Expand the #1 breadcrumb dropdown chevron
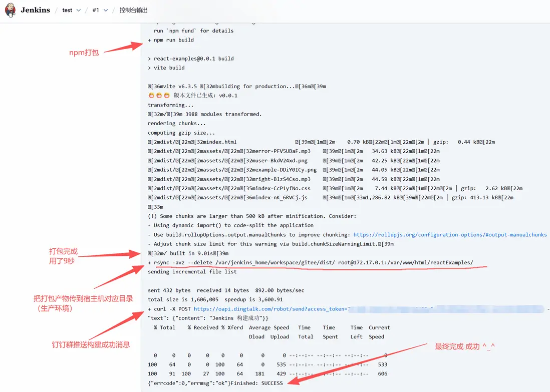The width and height of the screenshot is (550, 392). coord(106,10)
